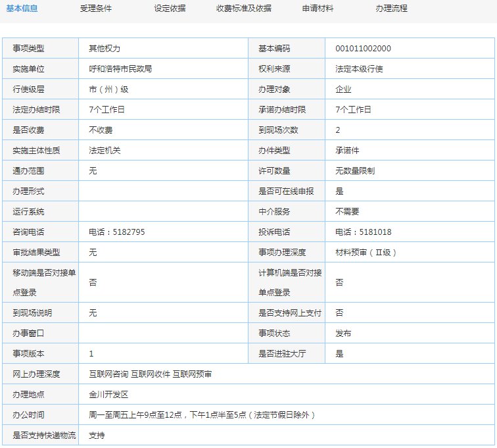The width and height of the screenshot is (497, 448).
Task: Open the 受理条件 tab
Action: (96, 9)
